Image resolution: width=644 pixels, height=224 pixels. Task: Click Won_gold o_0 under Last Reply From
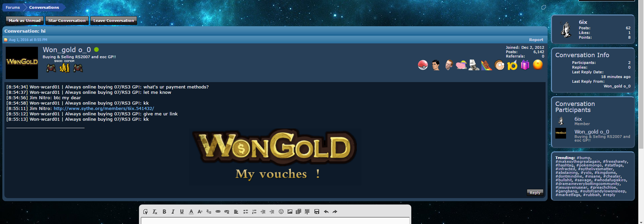tap(617, 86)
